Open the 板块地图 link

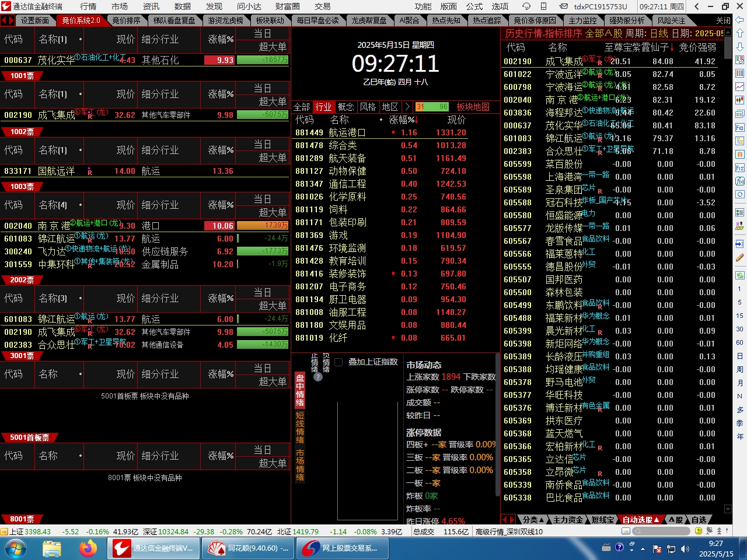pos(473,107)
